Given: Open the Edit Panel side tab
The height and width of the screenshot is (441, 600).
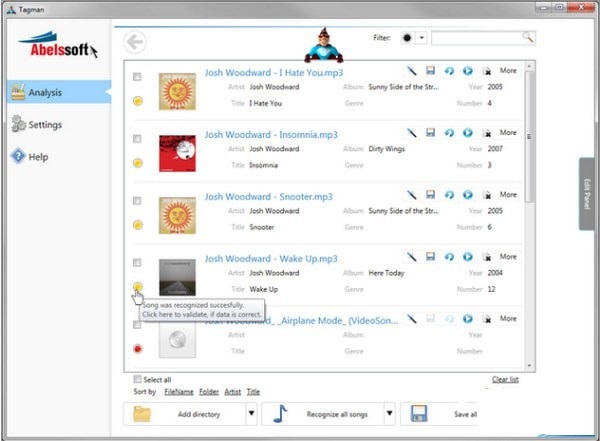Looking at the screenshot, I should pyautogui.click(x=587, y=194).
